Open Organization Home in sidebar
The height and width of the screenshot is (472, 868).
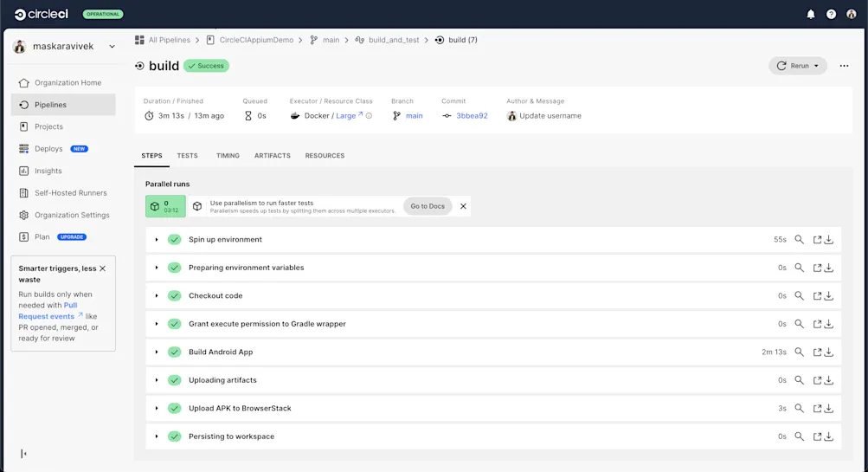(63, 82)
